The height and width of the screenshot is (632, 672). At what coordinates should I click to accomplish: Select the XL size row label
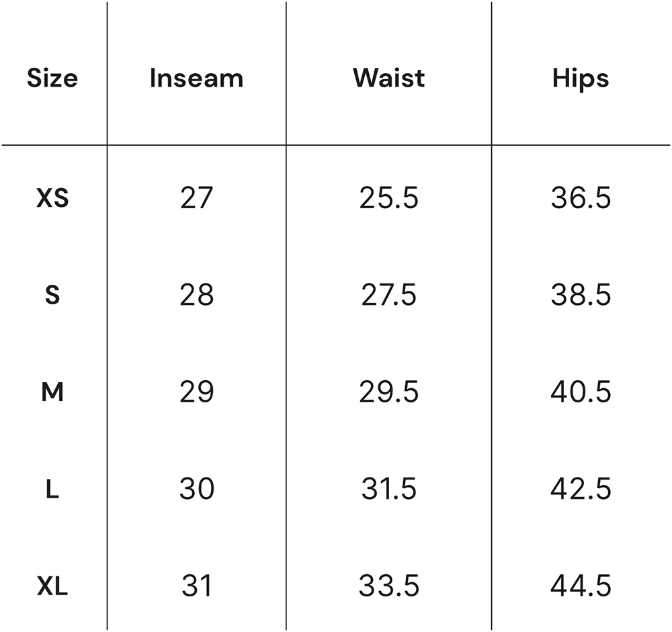52,586
